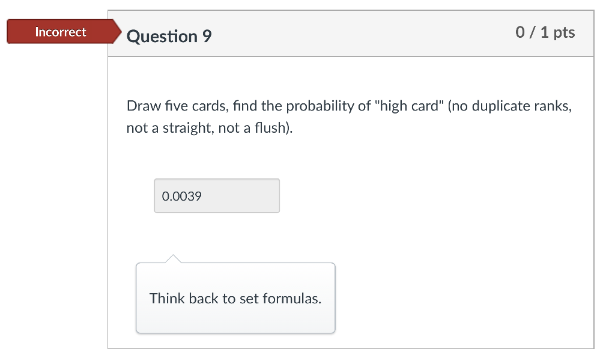Screen dimensions: 615x364
Task: Click the hint bubble reading Think back to set formulas
Action: point(235,299)
